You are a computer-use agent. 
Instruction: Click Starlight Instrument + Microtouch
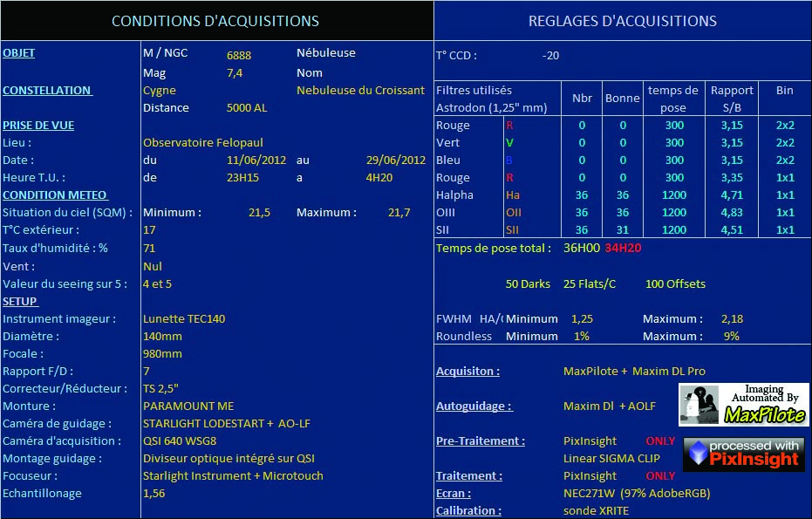pyautogui.click(x=233, y=476)
